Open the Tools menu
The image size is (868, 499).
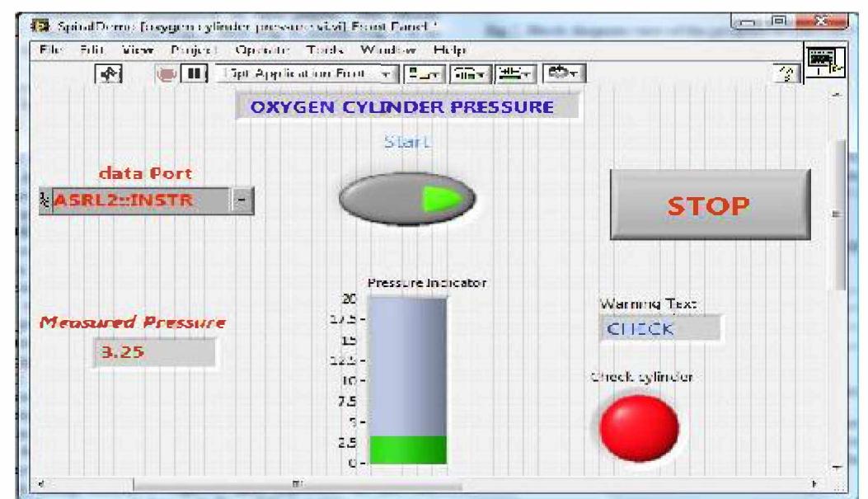tap(325, 49)
